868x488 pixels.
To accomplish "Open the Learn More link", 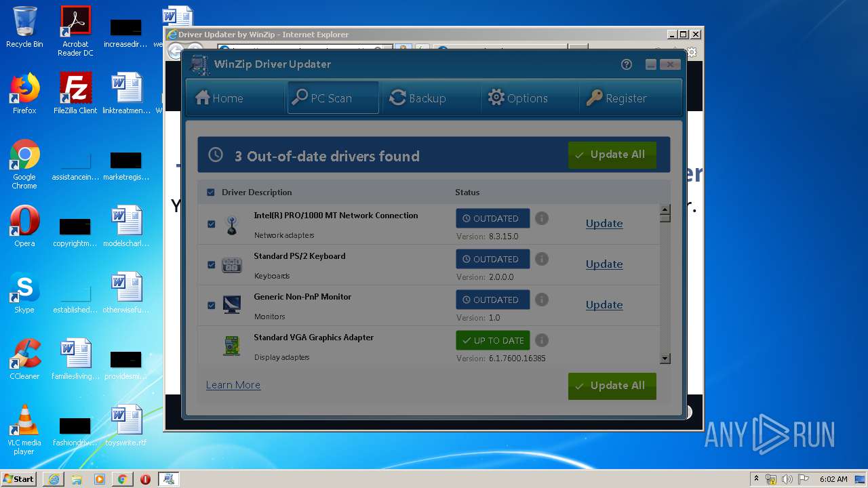I will [x=233, y=385].
